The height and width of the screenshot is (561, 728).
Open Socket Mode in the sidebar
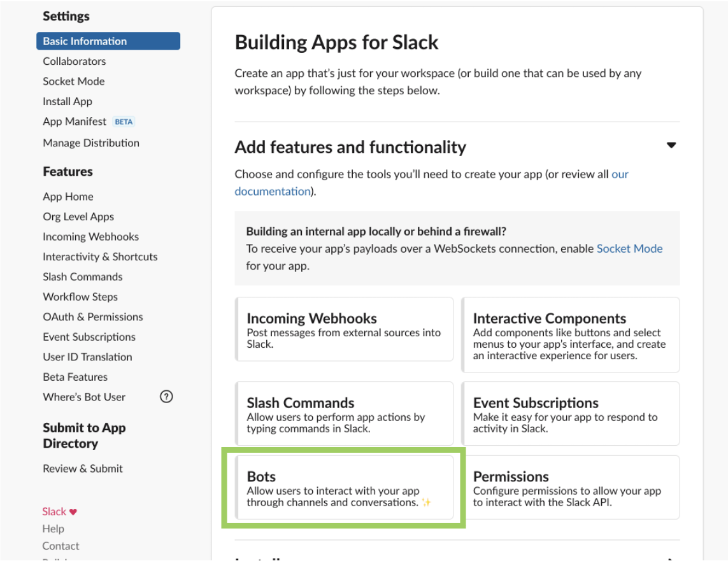click(74, 81)
